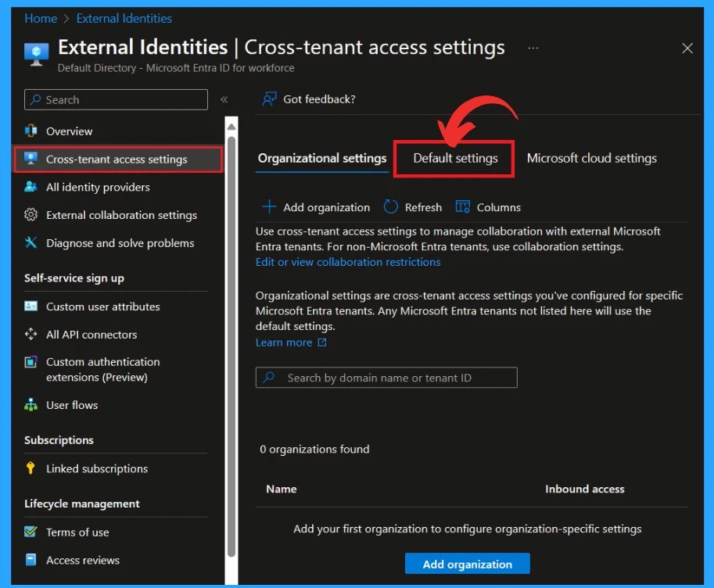Click the User flows icon
Viewport: 714px width, 588px height.
tap(31, 404)
